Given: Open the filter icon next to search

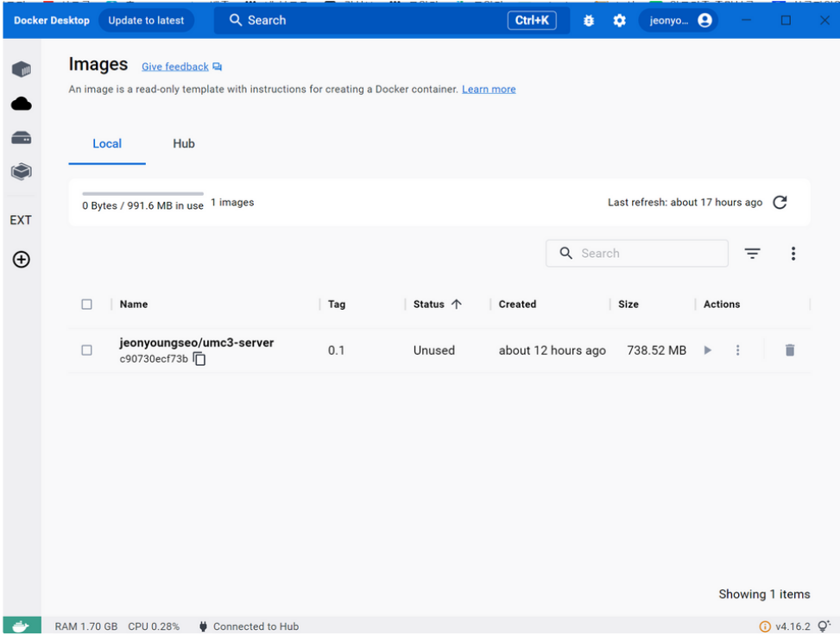Looking at the screenshot, I should (753, 253).
